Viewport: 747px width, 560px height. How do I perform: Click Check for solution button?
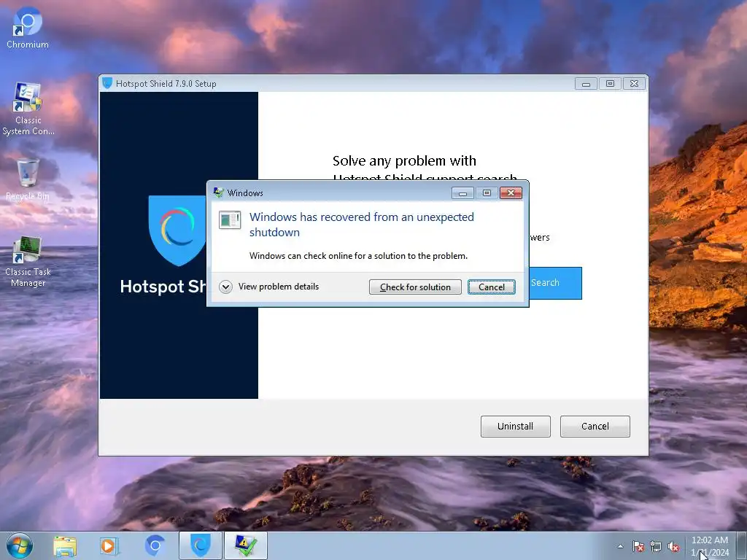click(415, 287)
